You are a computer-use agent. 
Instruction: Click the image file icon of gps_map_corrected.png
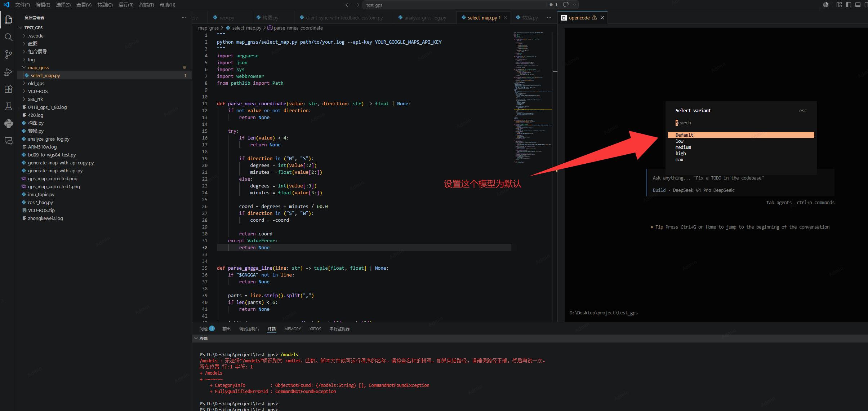[24, 178]
